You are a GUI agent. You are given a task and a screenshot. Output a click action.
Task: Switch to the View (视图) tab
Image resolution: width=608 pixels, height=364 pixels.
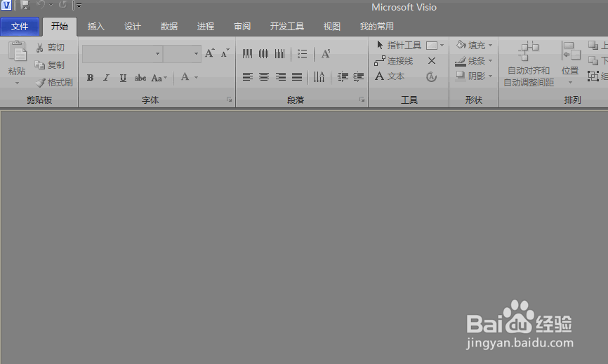coord(332,27)
